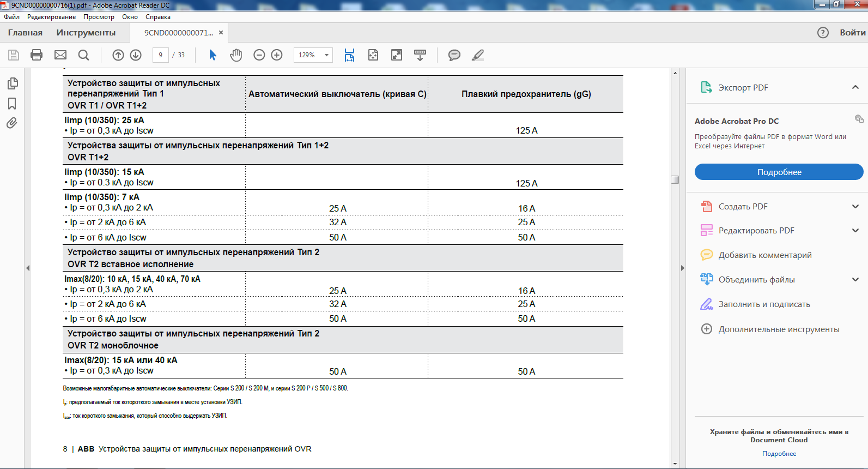Click the page number input field
This screenshot has width=868, height=469.
(160, 55)
